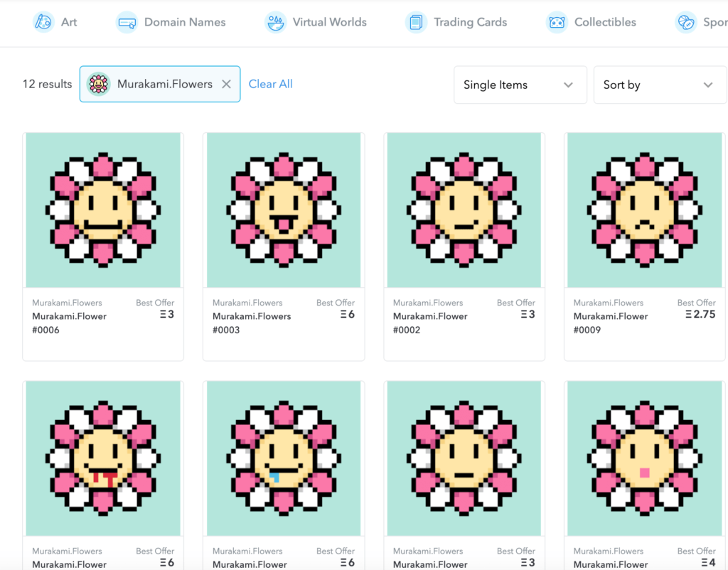Click the Virtual Worlds bowl icon
This screenshot has width=728, height=570.
click(x=275, y=22)
